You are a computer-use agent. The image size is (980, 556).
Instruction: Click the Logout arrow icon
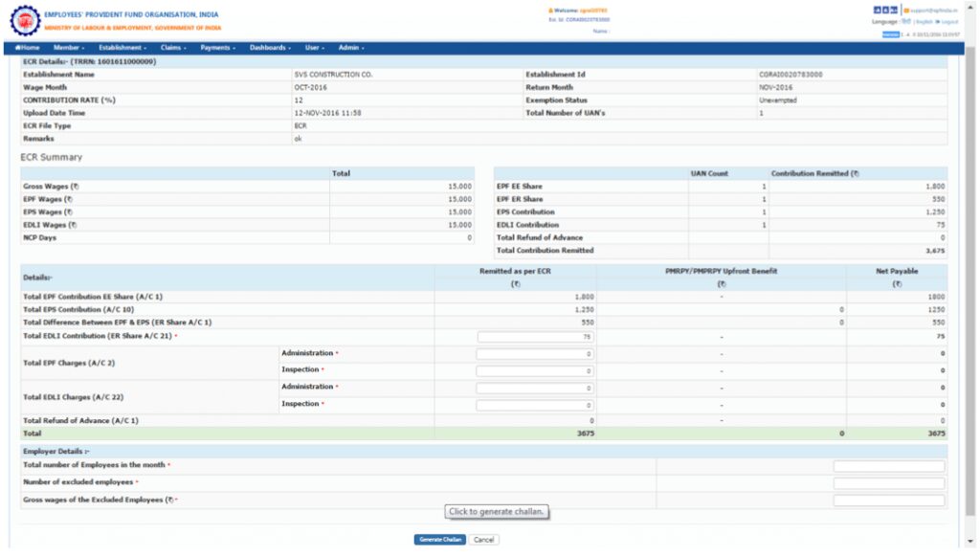937,20
